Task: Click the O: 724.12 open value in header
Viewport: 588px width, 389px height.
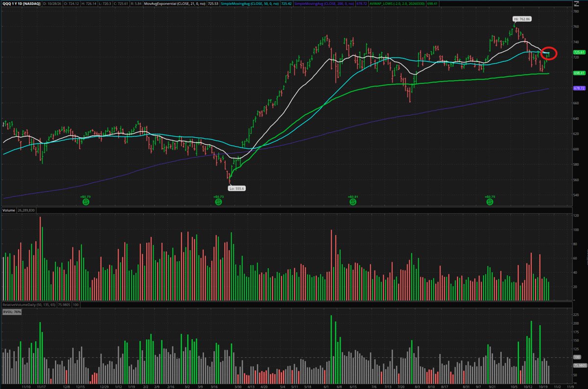Action: (x=71, y=4)
